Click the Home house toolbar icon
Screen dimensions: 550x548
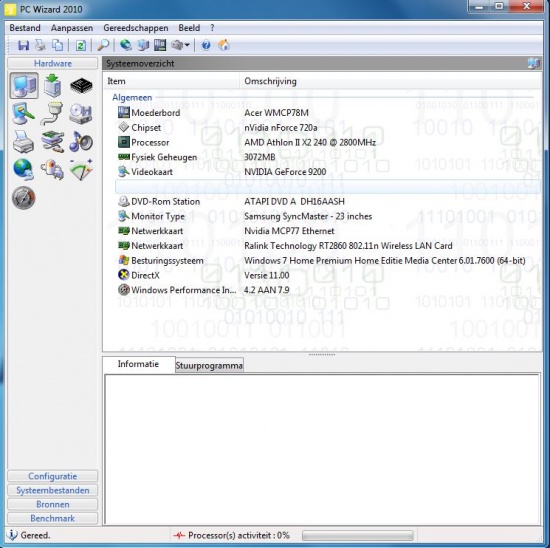point(224,45)
